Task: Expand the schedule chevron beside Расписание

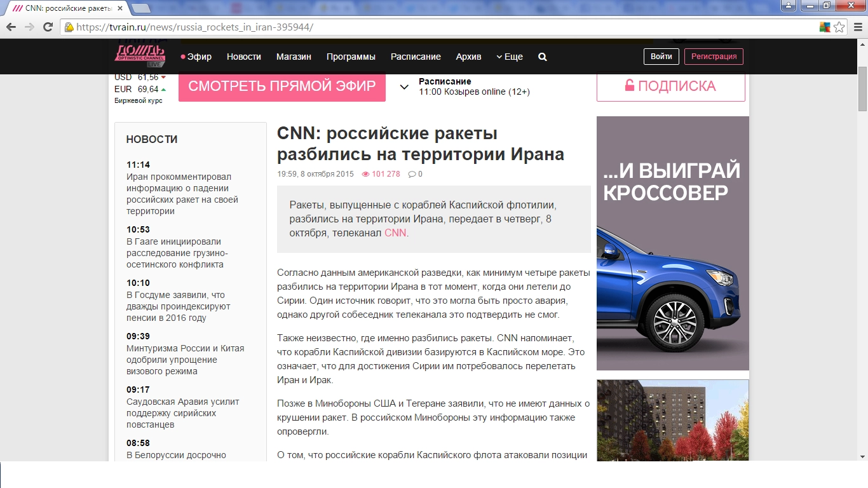Action: 404,87
